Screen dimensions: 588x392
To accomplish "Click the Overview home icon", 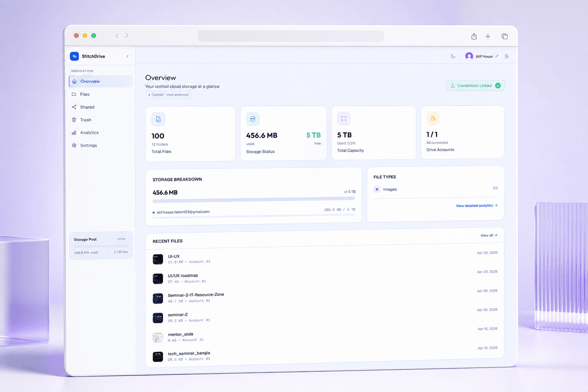I will coord(74,82).
